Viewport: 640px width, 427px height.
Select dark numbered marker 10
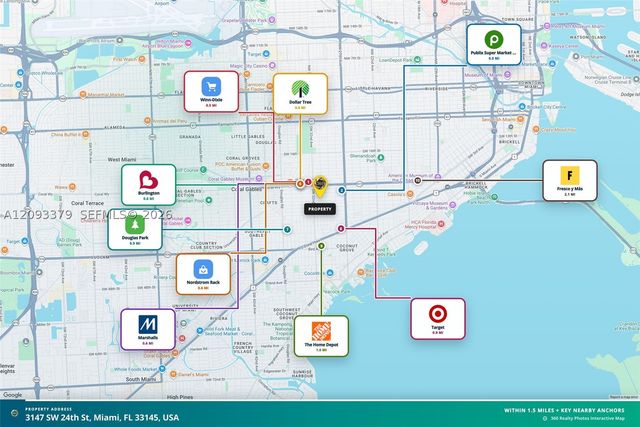click(418, 180)
